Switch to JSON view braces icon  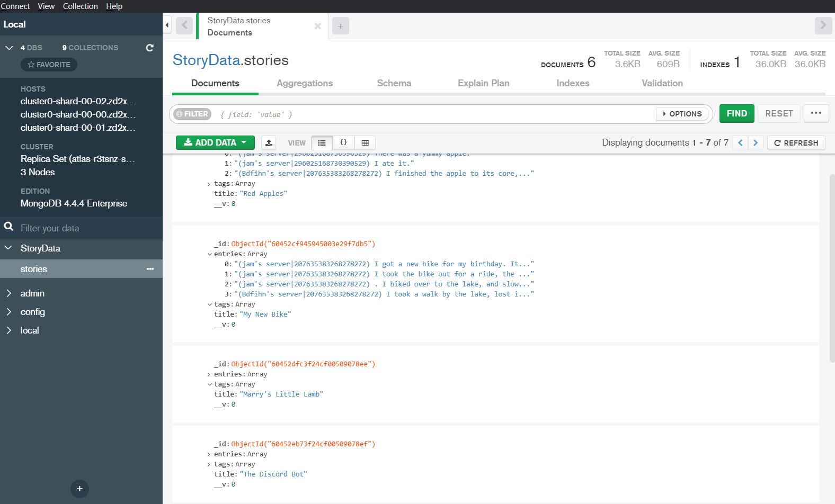tap(343, 143)
